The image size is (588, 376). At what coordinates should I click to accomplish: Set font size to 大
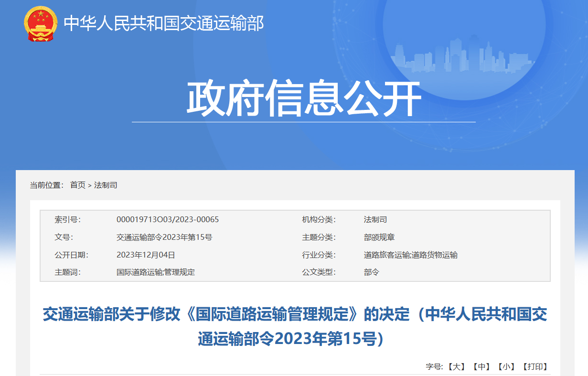[456, 366]
